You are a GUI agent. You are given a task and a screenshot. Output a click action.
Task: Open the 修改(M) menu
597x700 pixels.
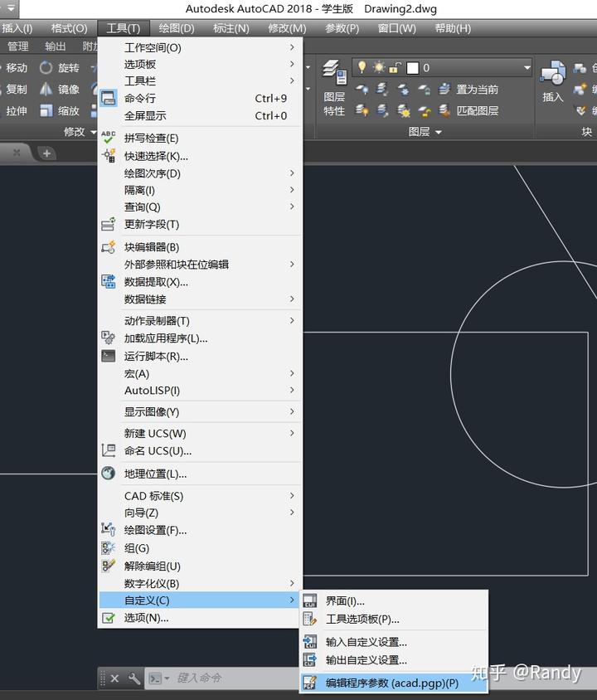point(287,28)
